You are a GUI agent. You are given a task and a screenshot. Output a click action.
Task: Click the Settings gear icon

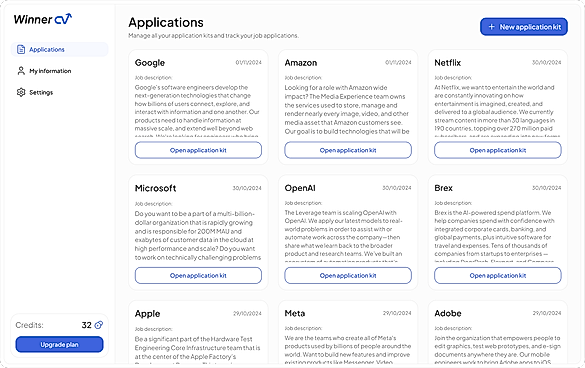click(21, 92)
